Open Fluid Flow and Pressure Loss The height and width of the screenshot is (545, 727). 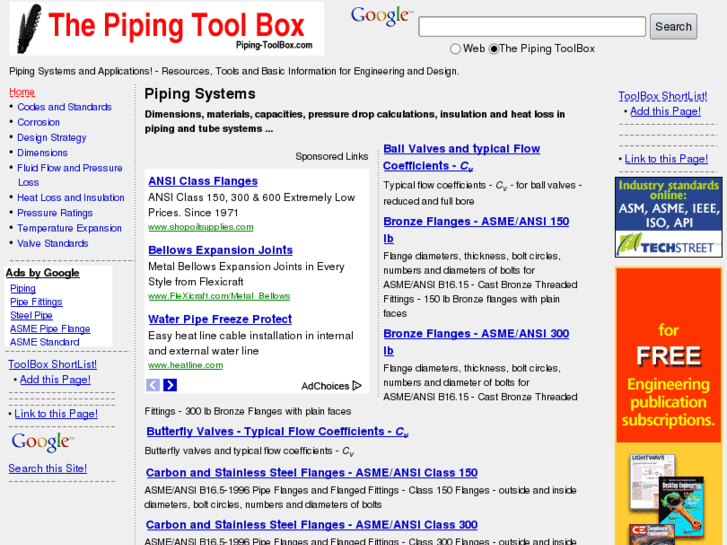(x=70, y=175)
